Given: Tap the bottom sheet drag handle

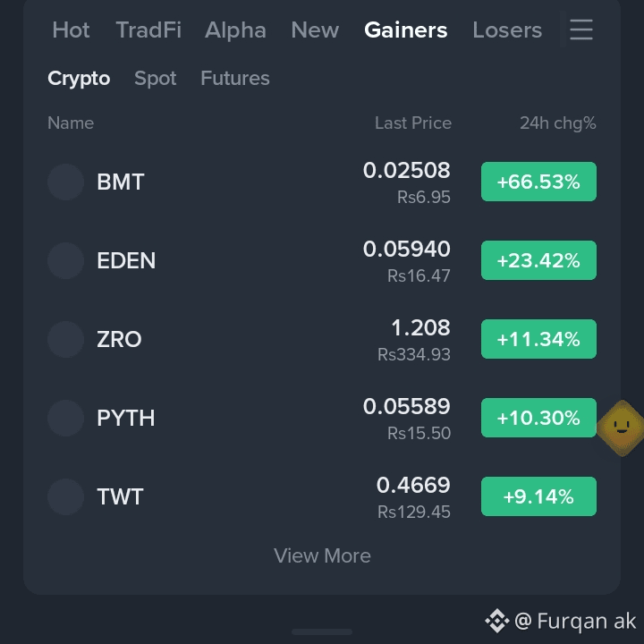Looking at the screenshot, I should (322, 631).
